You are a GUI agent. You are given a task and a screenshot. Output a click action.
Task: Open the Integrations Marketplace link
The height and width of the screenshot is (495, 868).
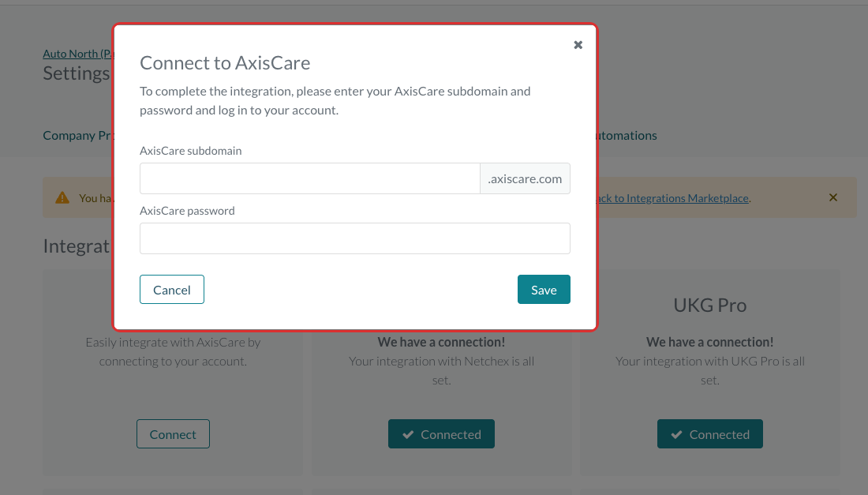tap(672, 198)
